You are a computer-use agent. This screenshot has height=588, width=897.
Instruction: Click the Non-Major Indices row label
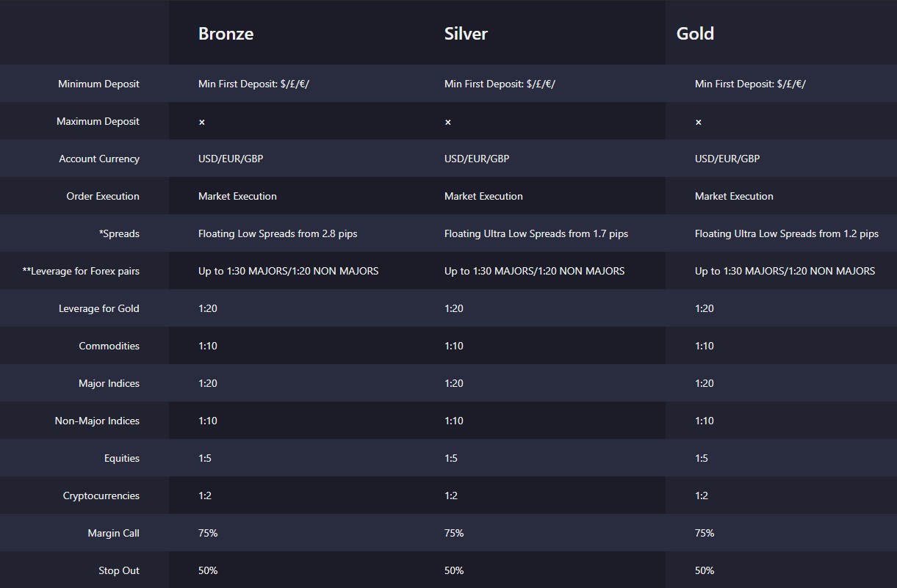click(97, 421)
